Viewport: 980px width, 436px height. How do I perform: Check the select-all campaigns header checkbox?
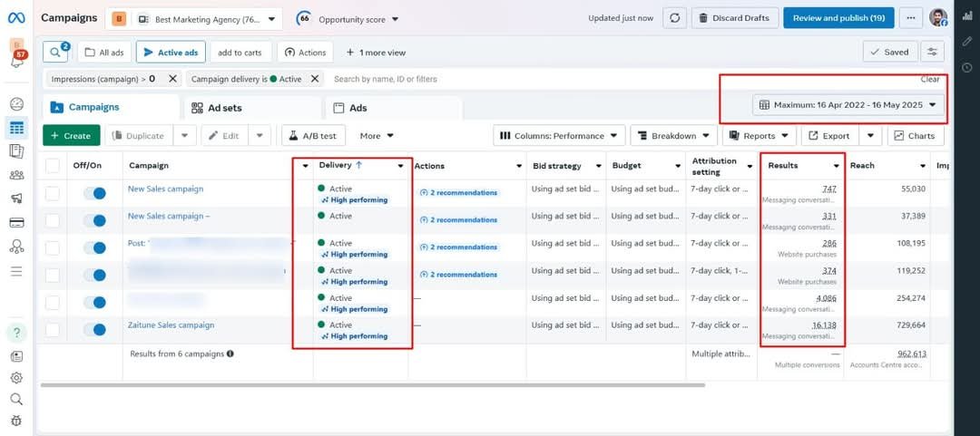point(53,165)
